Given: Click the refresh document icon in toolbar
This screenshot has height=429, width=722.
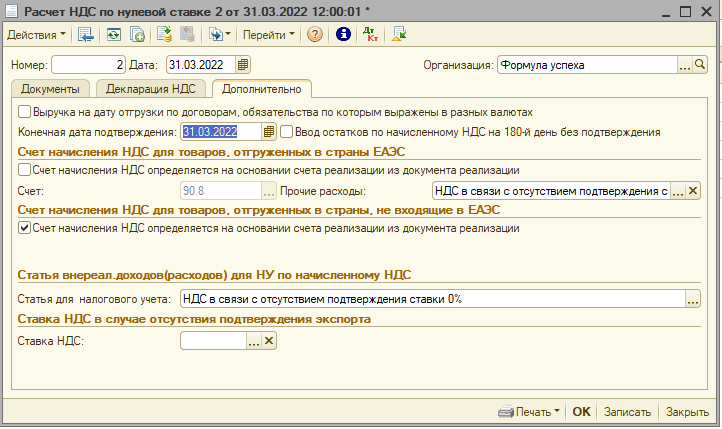Looking at the screenshot, I should point(113,34).
